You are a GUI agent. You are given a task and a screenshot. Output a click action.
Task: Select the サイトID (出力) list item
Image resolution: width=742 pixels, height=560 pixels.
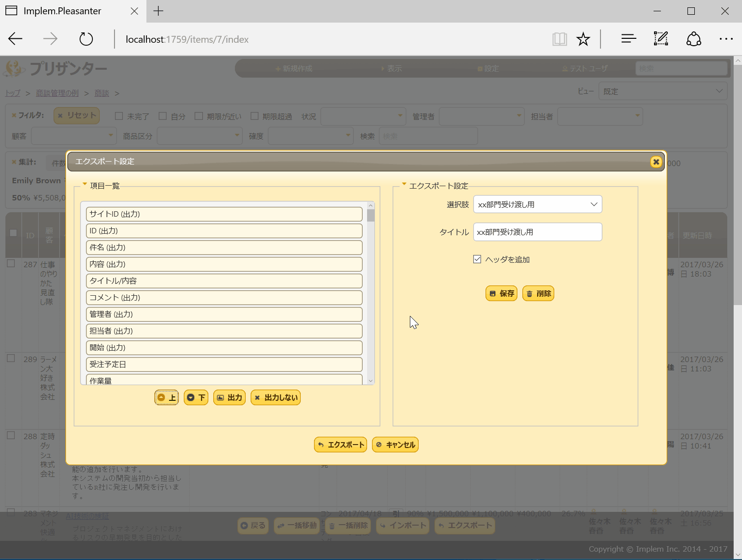[224, 214]
